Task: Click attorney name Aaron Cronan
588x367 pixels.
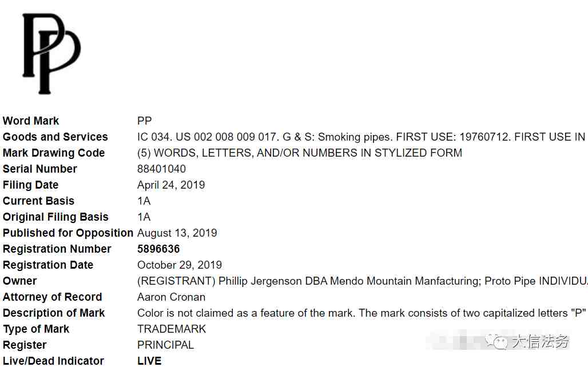Action: (171, 297)
